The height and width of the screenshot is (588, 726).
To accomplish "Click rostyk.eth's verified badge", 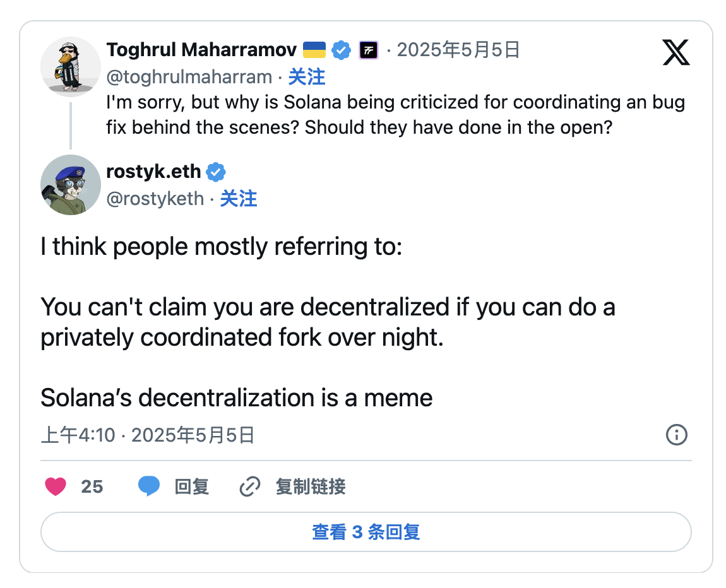I will [x=216, y=172].
